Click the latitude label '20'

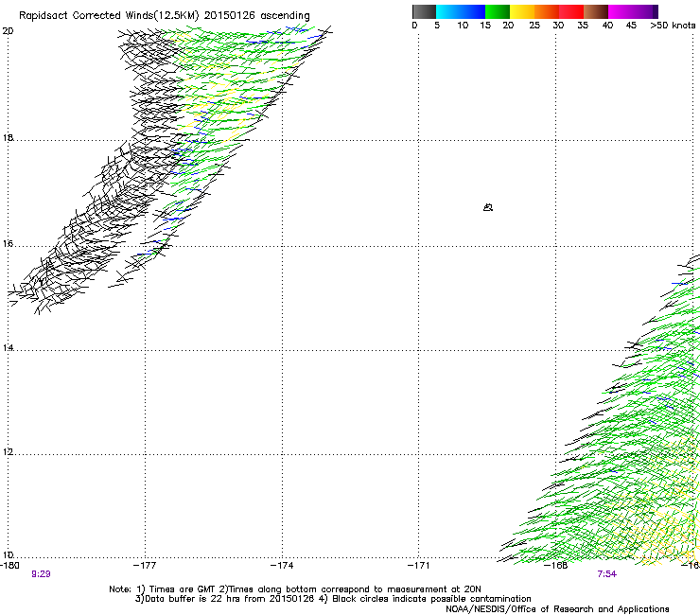tap(8, 31)
